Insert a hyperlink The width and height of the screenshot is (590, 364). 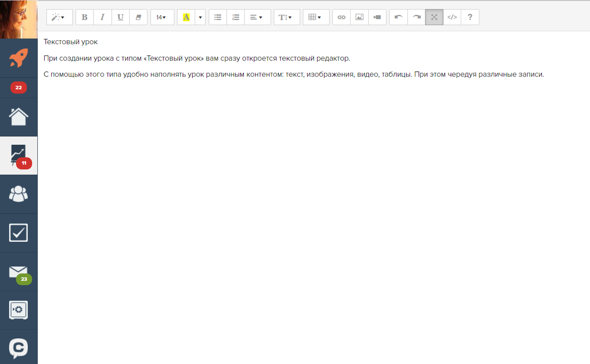[x=342, y=17]
